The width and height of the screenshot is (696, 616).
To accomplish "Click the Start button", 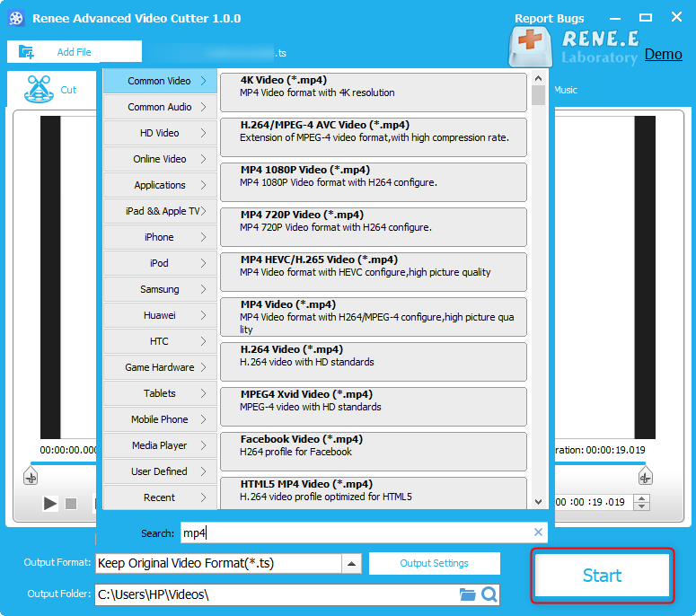I will [603, 576].
